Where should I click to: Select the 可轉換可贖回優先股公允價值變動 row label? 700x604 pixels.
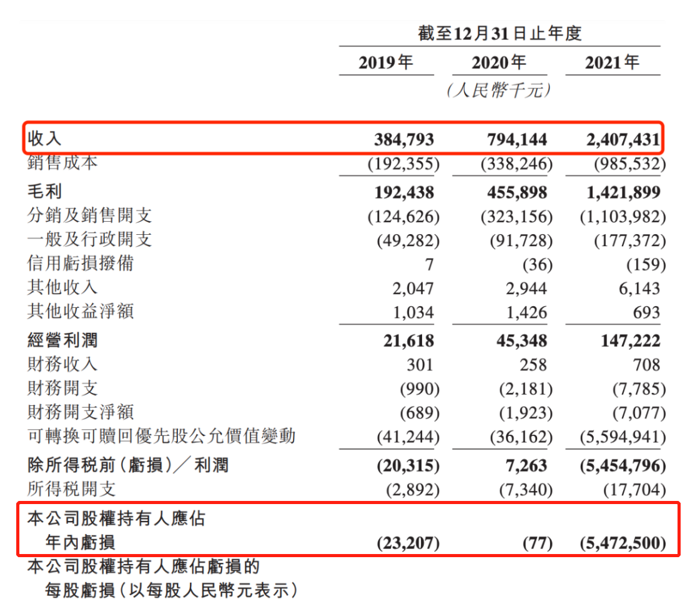160,436
